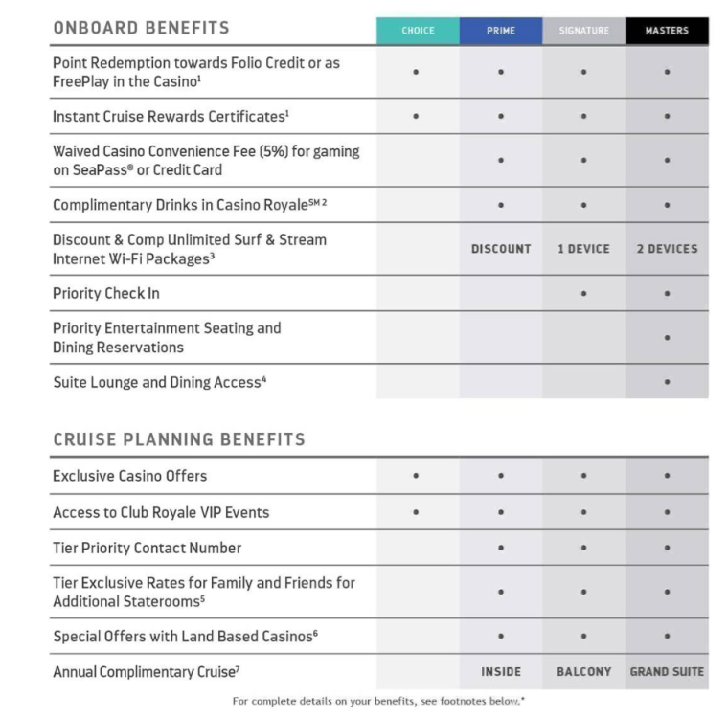Click the DISCOUNT Wi-Fi label under Prime
The width and height of the screenshot is (728, 718).
(501, 249)
